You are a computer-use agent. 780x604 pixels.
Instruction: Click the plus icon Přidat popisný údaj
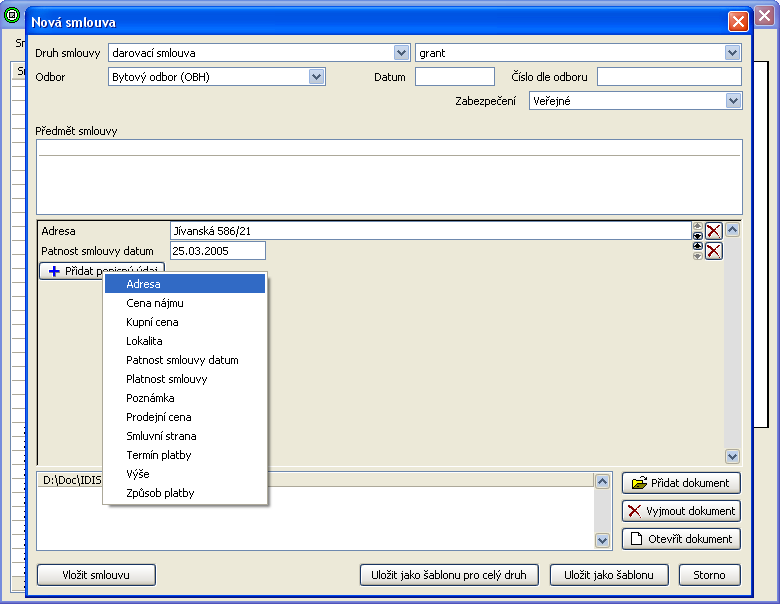pyautogui.click(x=55, y=271)
